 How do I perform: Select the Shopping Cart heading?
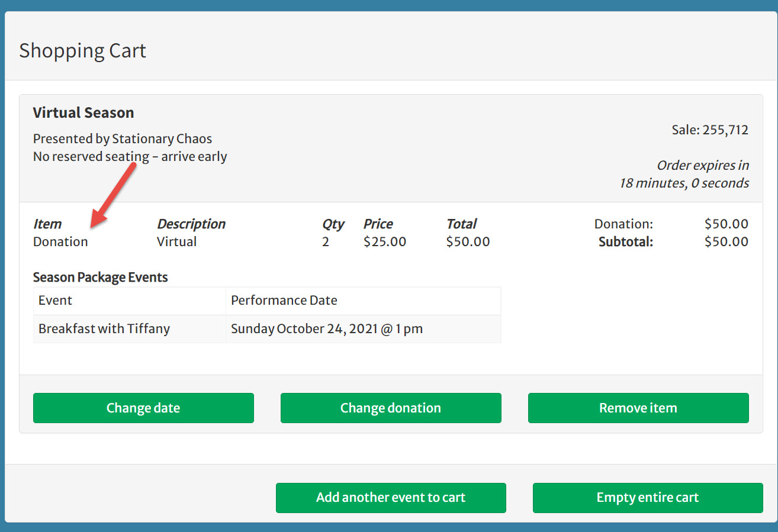click(82, 51)
